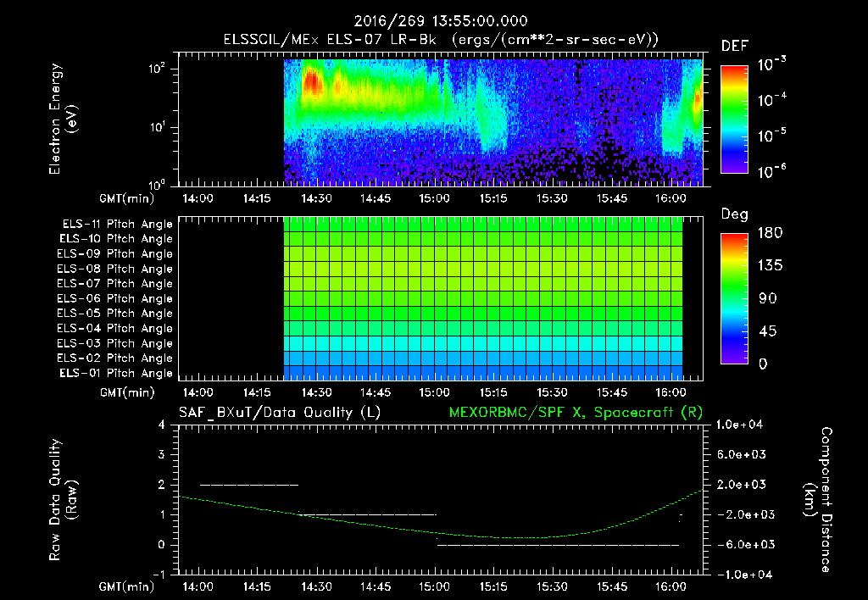Click the timestamp title 2016/269 13:55:00.000
868x600 pixels.
coord(441,21)
